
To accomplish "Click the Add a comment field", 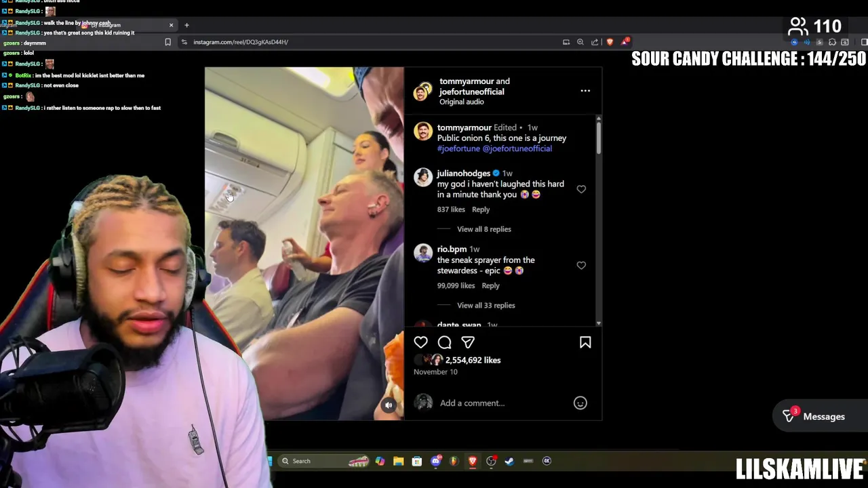I will (472, 403).
